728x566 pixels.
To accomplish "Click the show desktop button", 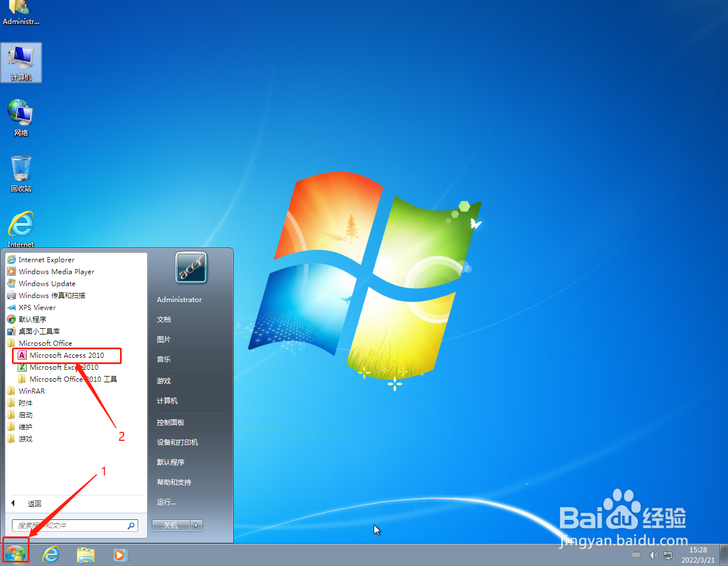I will click(x=724, y=555).
